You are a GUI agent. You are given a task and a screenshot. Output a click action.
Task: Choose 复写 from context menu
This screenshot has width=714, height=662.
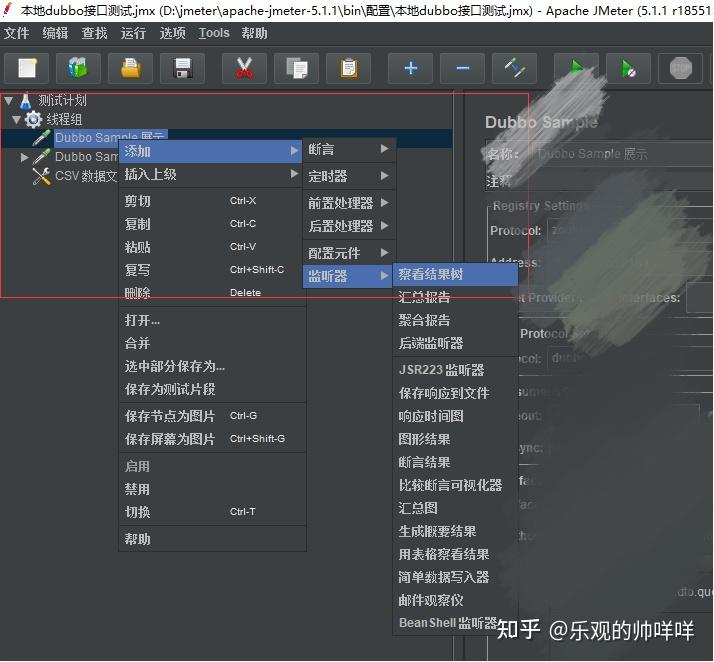point(211,270)
